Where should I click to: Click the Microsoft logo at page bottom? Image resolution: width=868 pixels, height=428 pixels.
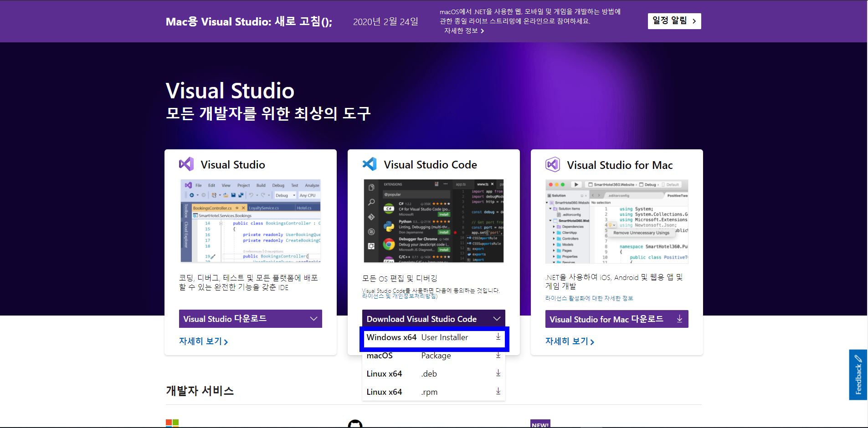click(x=172, y=423)
